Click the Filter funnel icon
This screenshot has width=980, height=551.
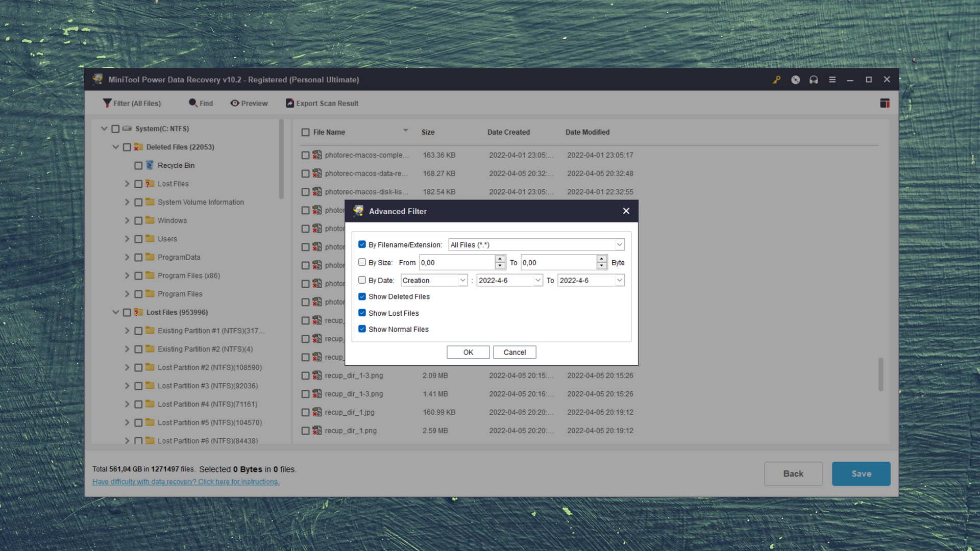tap(107, 103)
